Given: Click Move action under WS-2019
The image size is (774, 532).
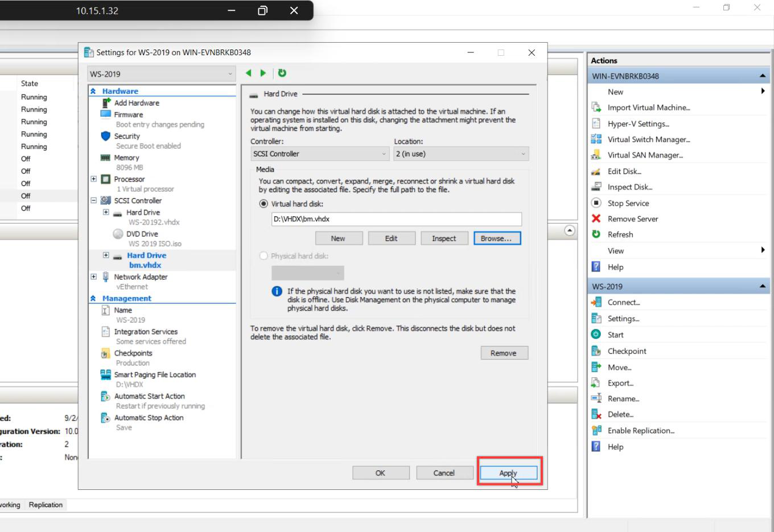Looking at the screenshot, I should click(619, 367).
